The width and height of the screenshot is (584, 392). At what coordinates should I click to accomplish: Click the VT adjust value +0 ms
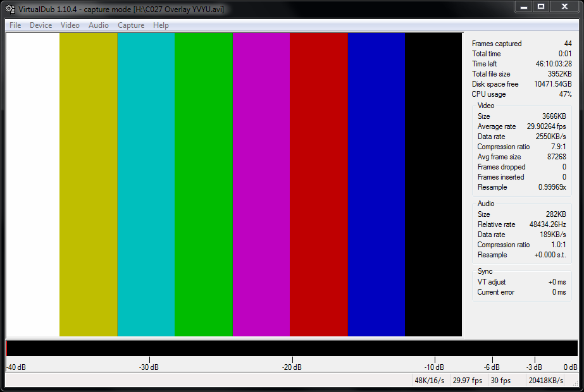pyautogui.click(x=557, y=282)
